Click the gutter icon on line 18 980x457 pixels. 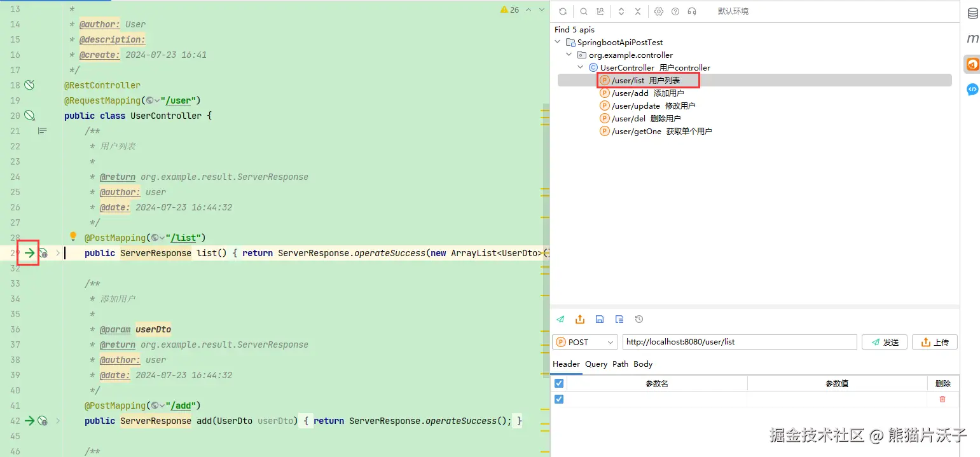[x=29, y=85]
